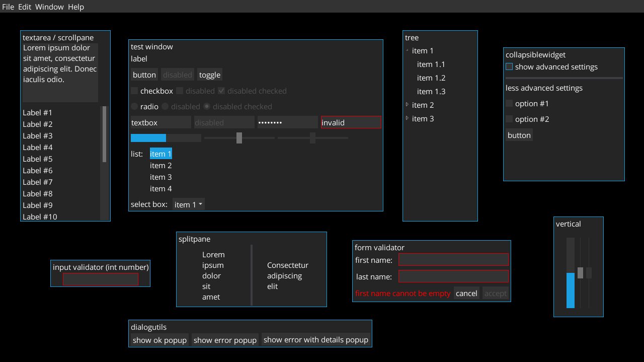
Task: Click show ok popup button
Action: point(159,340)
